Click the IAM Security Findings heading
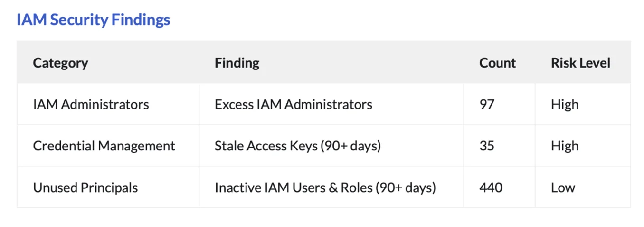This screenshot has height=227, width=644. (93, 20)
